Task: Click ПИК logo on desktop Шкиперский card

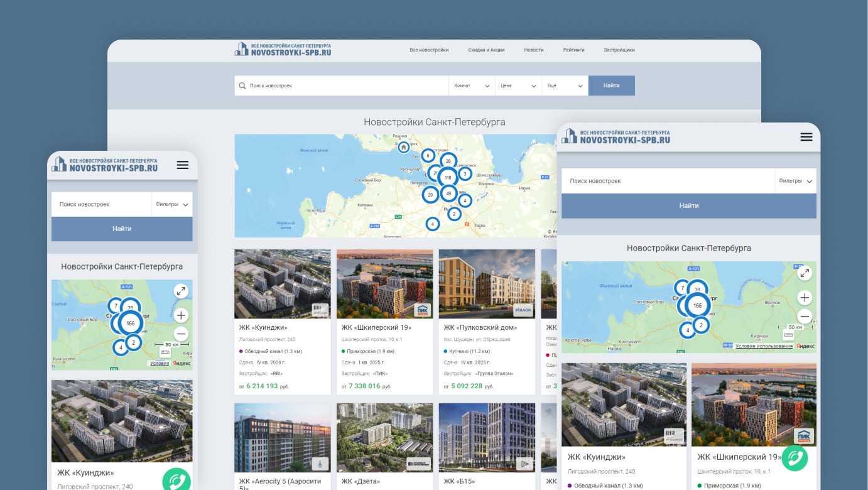Action: pyautogui.click(x=422, y=310)
